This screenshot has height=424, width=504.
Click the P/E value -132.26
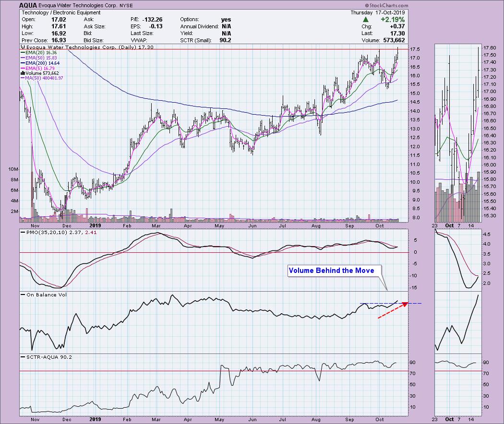click(151, 20)
